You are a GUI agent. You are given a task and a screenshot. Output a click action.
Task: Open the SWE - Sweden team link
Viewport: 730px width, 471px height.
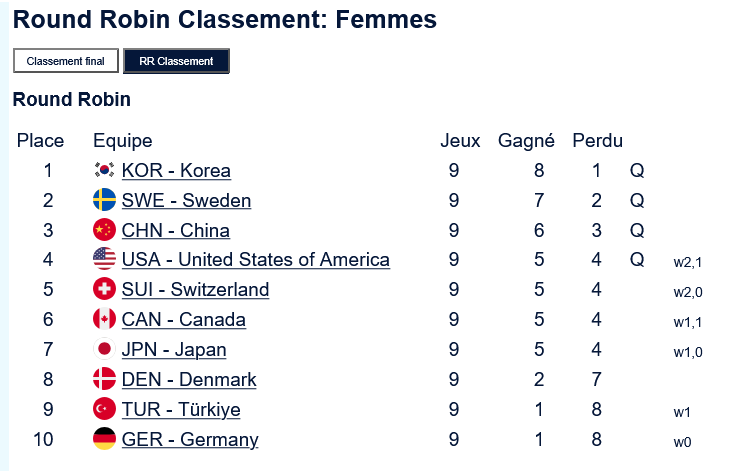(186, 201)
